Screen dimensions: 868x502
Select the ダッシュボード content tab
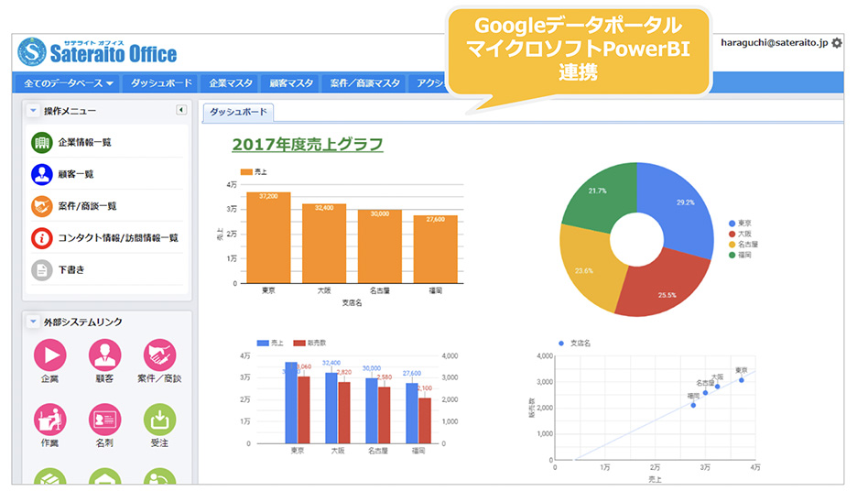click(x=238, y=112)
